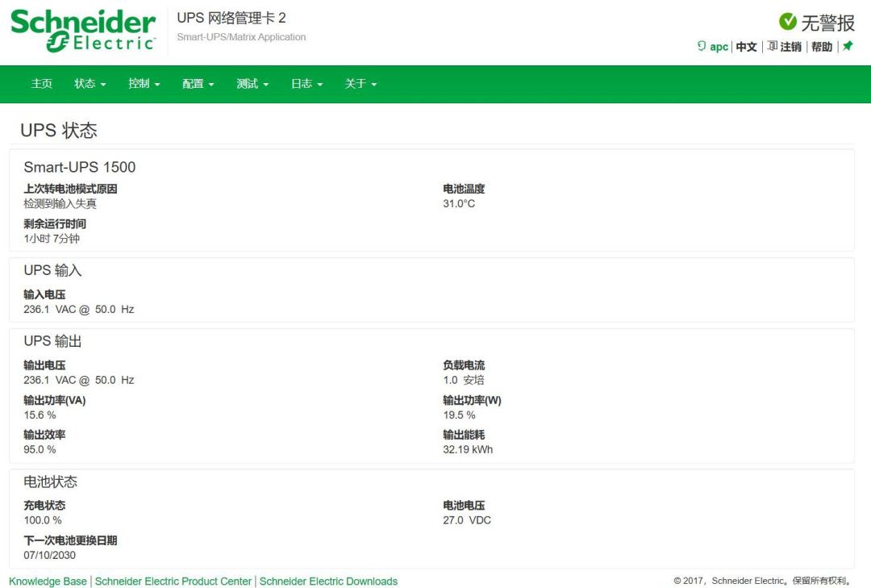Click the 31.0°C battery temperature value

coord(459,204)
